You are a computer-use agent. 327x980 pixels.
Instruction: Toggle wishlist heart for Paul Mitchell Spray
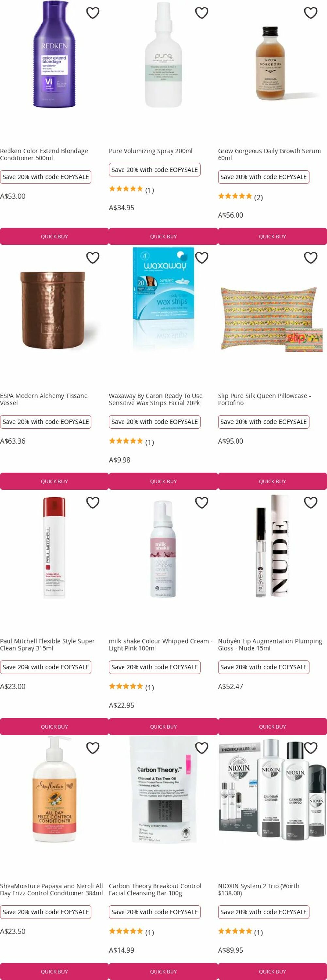click(92, 502)
